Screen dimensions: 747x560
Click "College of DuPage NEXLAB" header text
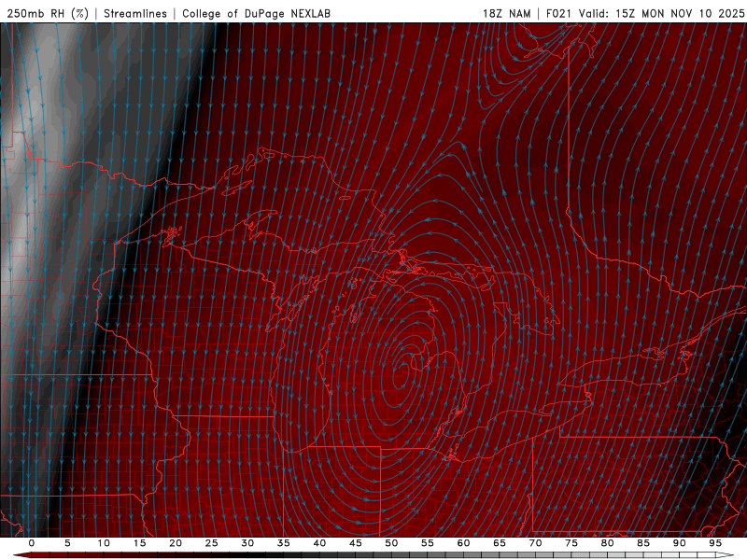click(256, 13)
